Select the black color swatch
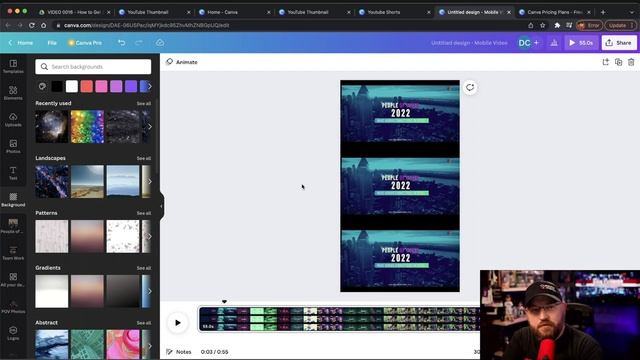Image resolution: width=640 pixels, height=360 pixels. pyautogui.click(x=57, y=86)
